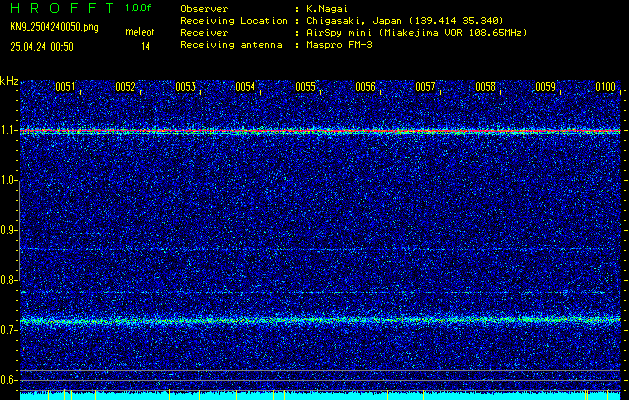Click the 1.0 kHz axis label
Viewport: 629px width, 400px height.
click(x=7, y=181)
